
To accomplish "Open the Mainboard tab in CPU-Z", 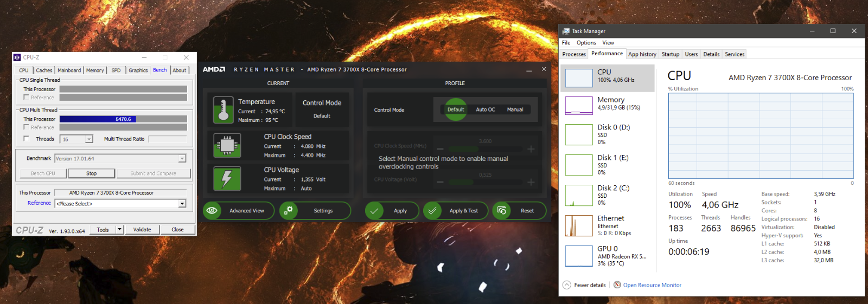I will tap(69, 70).
